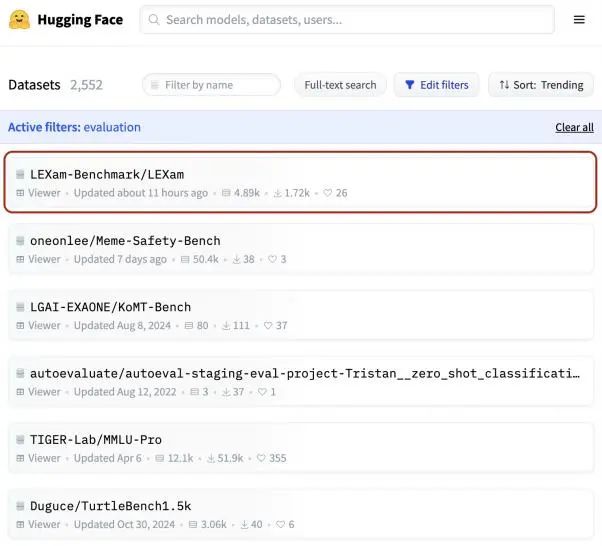This screenshot has width=602, height=546.
Task: Click the Hugging Face title text
Action: click(80, 20)
